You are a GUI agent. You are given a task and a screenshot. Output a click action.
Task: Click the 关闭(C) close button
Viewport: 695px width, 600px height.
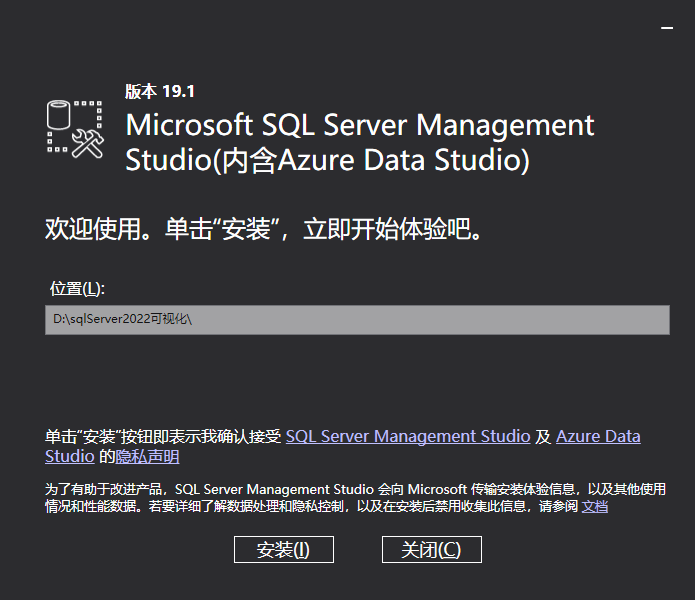pyautogui.click(x=432, y=549)
